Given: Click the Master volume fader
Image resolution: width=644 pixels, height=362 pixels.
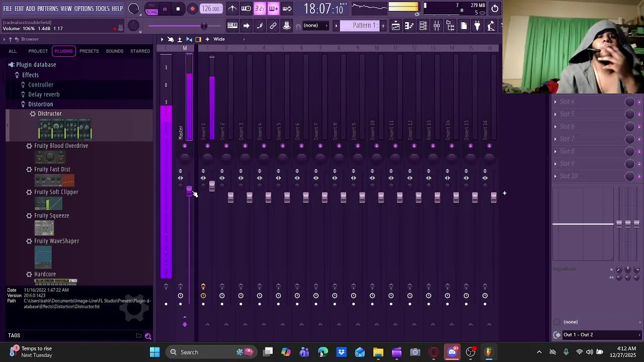Looking at the screenshot, I should click(189, 192).
